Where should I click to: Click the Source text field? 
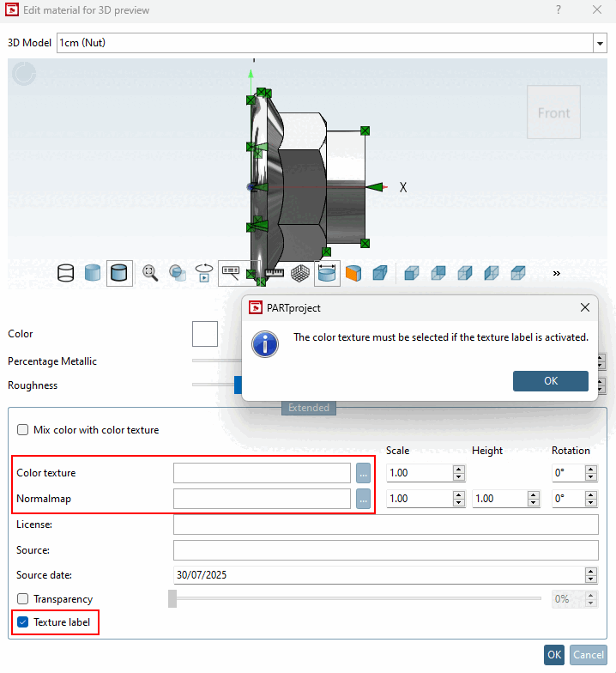click(386, 550)
